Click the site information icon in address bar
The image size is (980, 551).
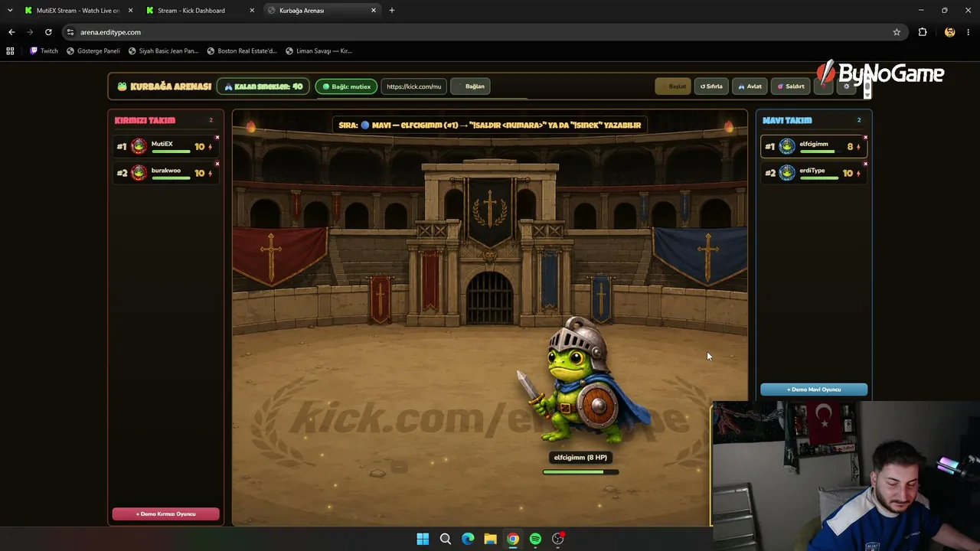(x=70, y=32)
